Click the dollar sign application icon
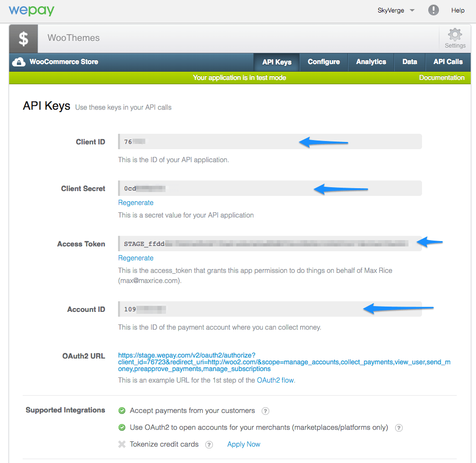 pyautogui.click(x=23, y=39)
